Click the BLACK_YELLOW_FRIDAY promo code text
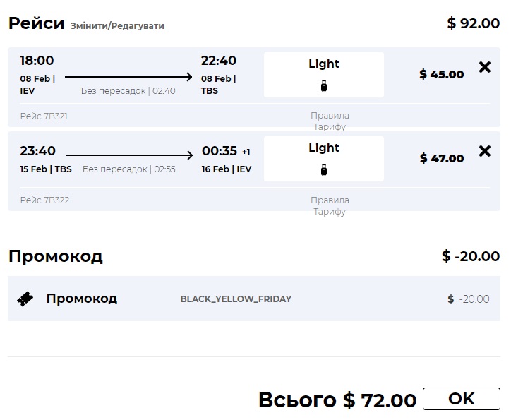 [236, 299]
